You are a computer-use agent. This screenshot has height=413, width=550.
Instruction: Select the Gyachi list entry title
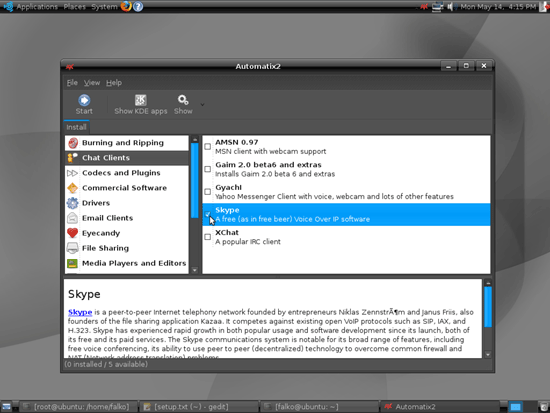click(228, 187)
